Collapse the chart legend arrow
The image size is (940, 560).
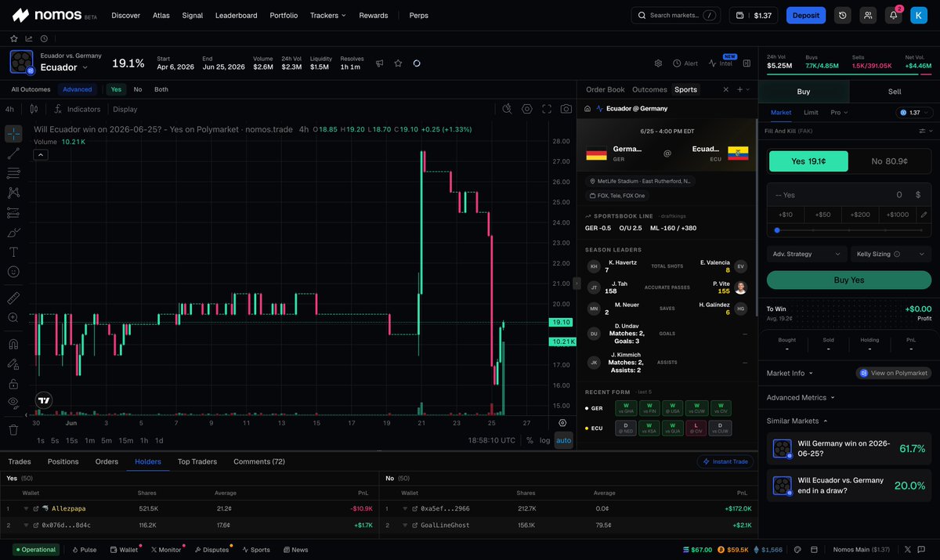pos(41,155)
